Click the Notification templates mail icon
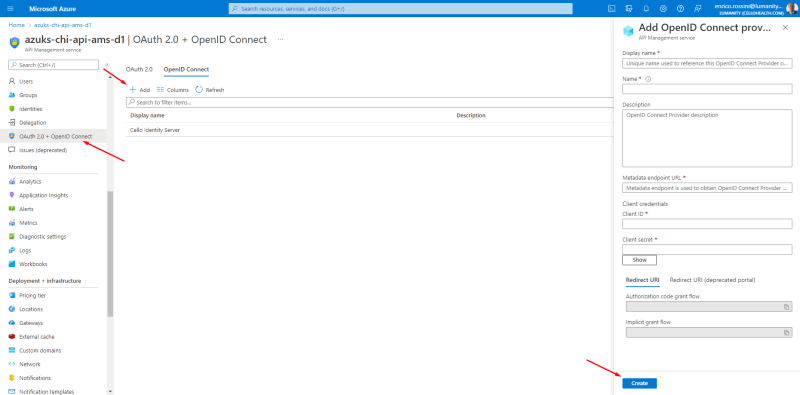 tap(12, 392)
